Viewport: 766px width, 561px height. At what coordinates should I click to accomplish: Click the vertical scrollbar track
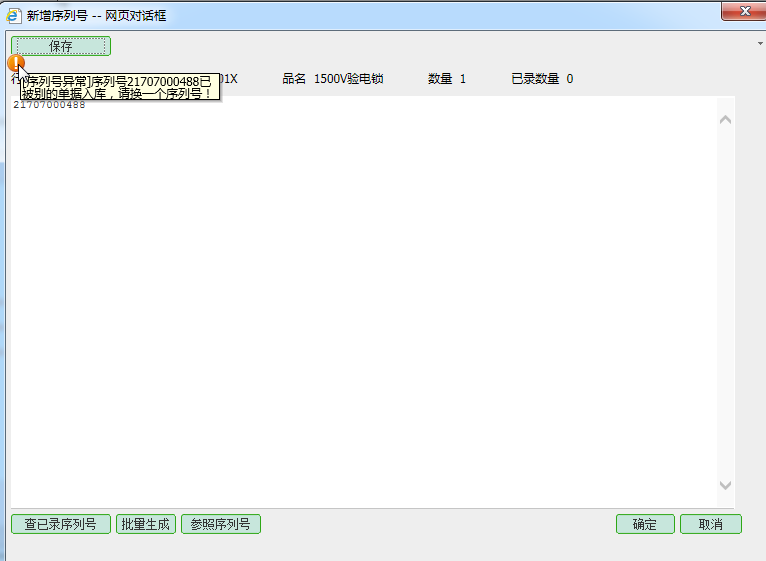point(725,300)
